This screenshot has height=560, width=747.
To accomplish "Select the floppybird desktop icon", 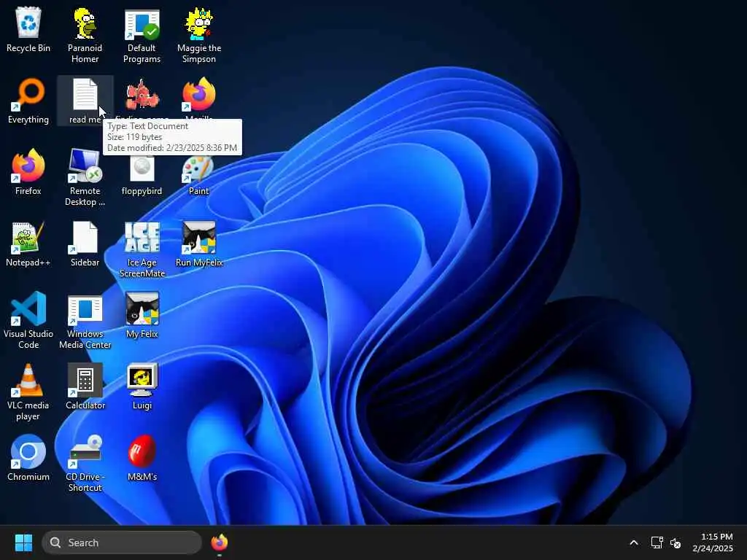I will [x=142, y=175].
